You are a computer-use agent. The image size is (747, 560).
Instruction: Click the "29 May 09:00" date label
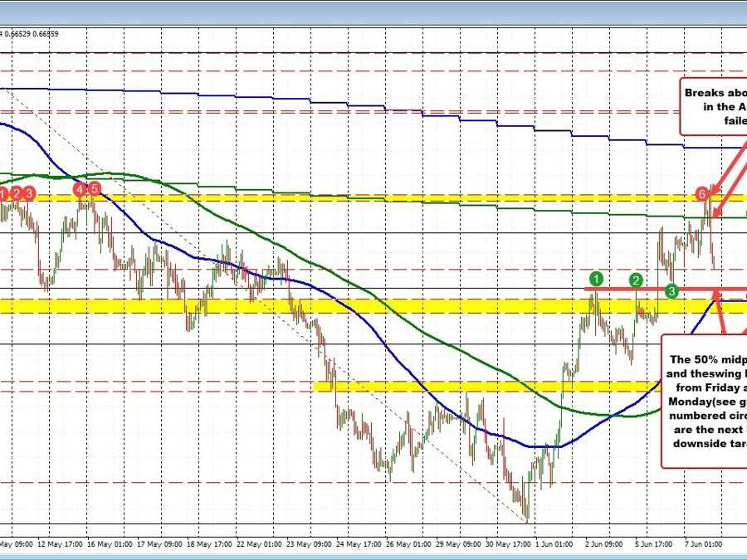[458, 543]
